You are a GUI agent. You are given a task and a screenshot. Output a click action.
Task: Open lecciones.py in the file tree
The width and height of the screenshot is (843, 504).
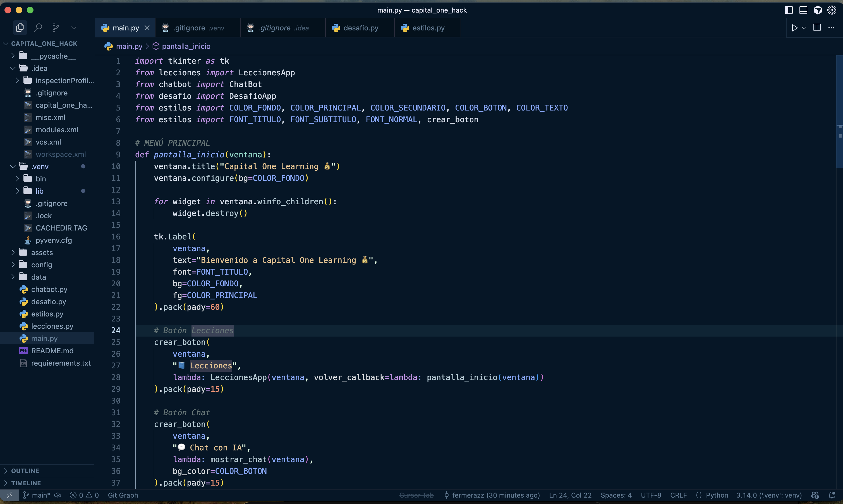click(x=52, y=326)
